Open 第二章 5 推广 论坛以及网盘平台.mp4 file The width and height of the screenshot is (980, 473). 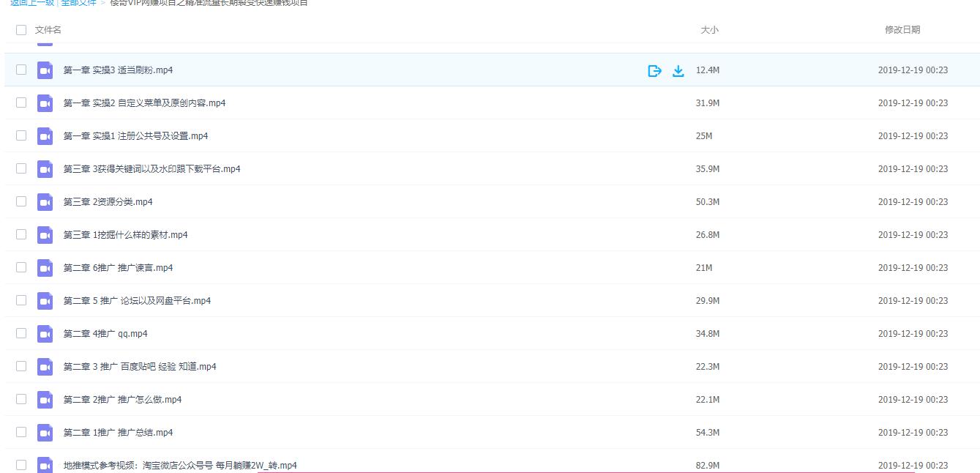pos(137,301)
